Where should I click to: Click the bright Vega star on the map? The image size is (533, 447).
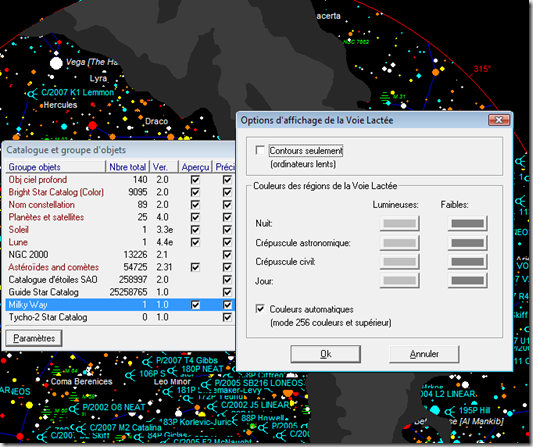coord(56,63)
